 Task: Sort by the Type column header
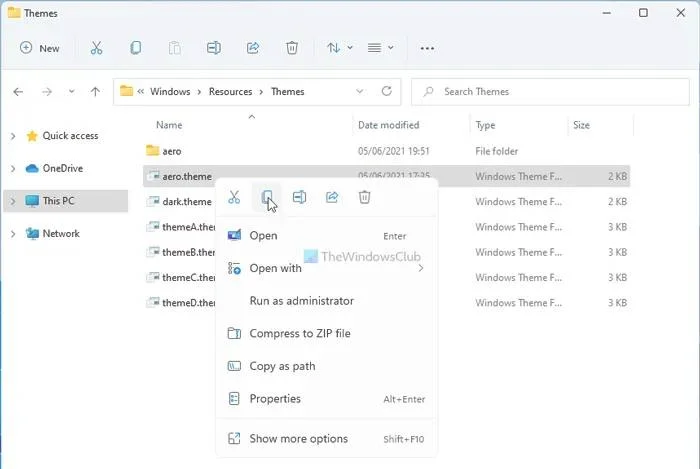(x=485, y=125)
